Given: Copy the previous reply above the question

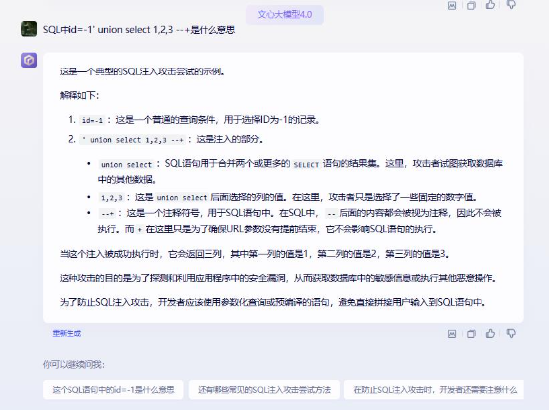Looking at the screenshot, I should coord(471,6).
